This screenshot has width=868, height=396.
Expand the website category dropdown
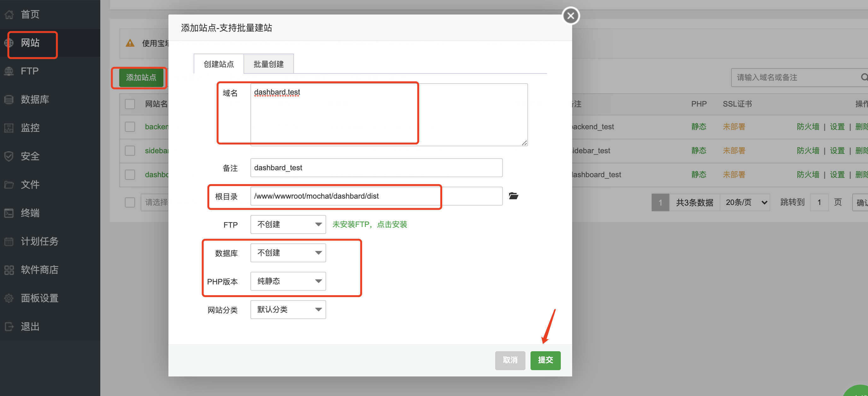(288, 310)
